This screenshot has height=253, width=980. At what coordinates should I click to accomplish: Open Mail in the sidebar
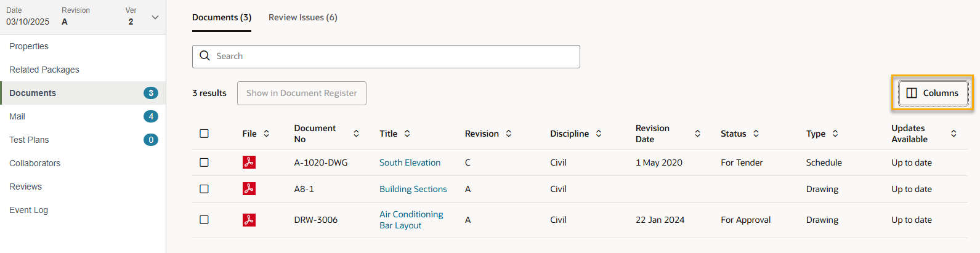coord(17,116)
